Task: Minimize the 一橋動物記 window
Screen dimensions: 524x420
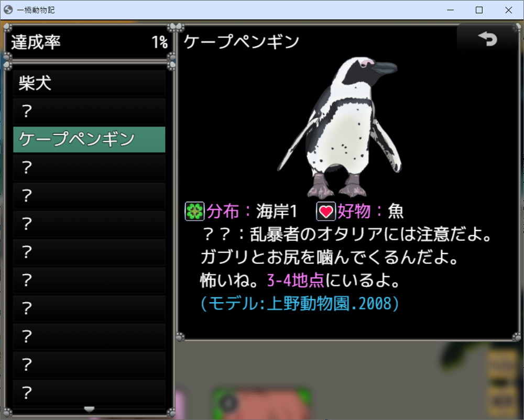Action: (x=450, y=10)
